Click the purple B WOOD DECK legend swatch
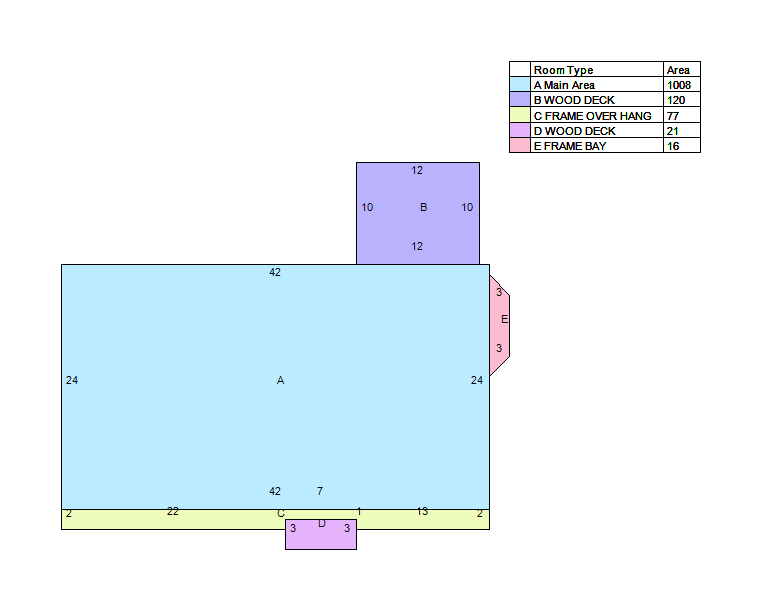Viewport: 762px width, 611px height. tap(520, 100)
